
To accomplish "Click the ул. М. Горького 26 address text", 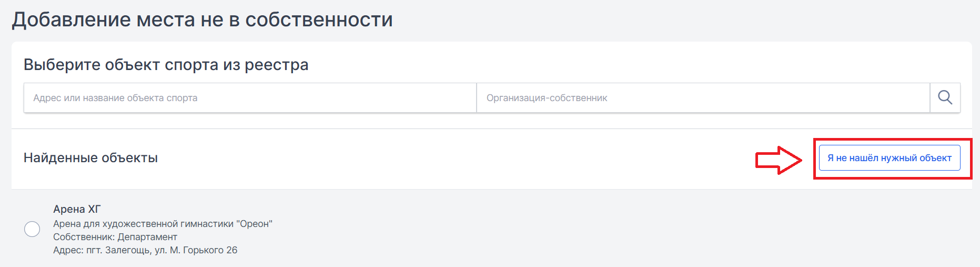I will tap(196, 250).
